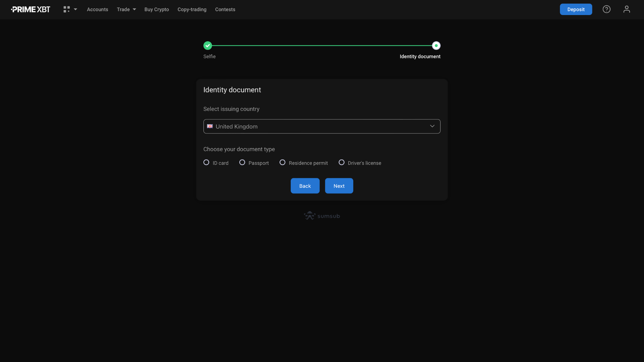Click the help question mark icon
644x362 pixels.
click(606, 9)
